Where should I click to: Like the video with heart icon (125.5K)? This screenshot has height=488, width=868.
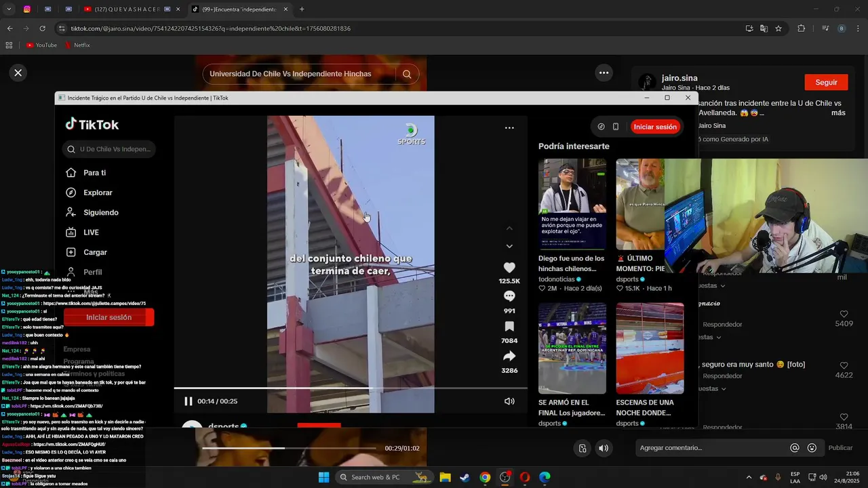(x=509, y=268)
